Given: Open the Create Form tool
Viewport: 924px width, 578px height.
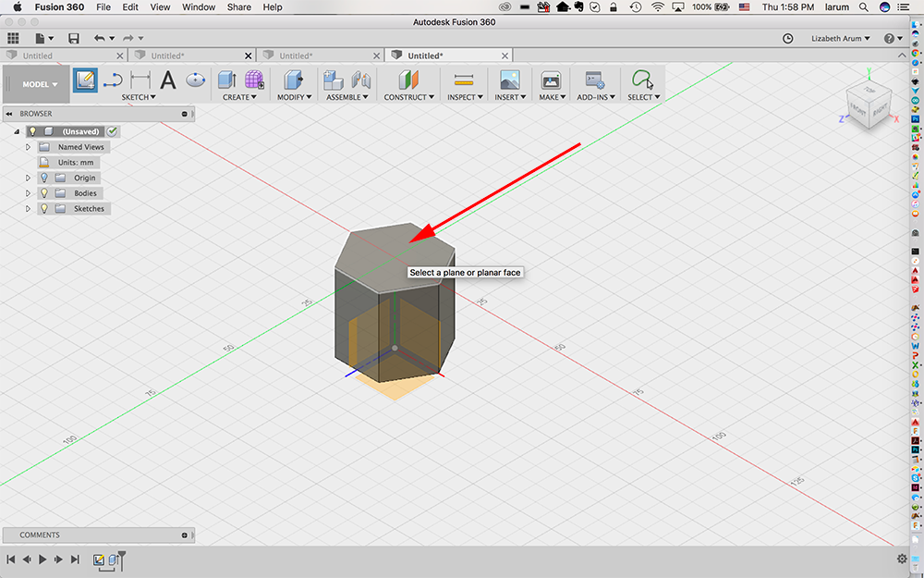Looking at the screenshot, I should [x=255, y=80].
